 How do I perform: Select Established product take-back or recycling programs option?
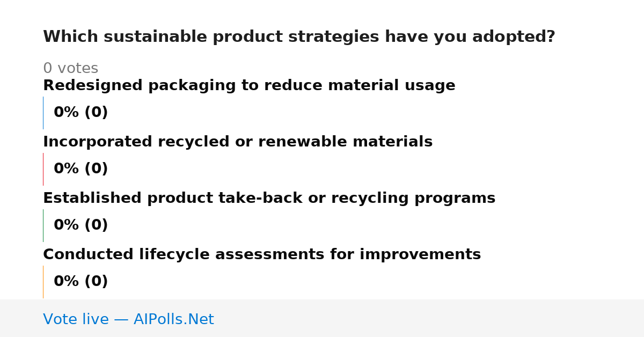coord(269,198)
